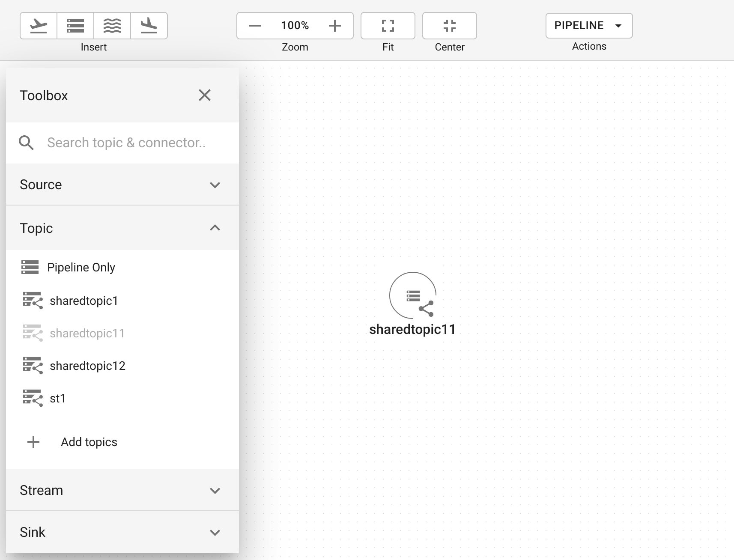Fit pipeline to screen

click(x=388, y=26)
